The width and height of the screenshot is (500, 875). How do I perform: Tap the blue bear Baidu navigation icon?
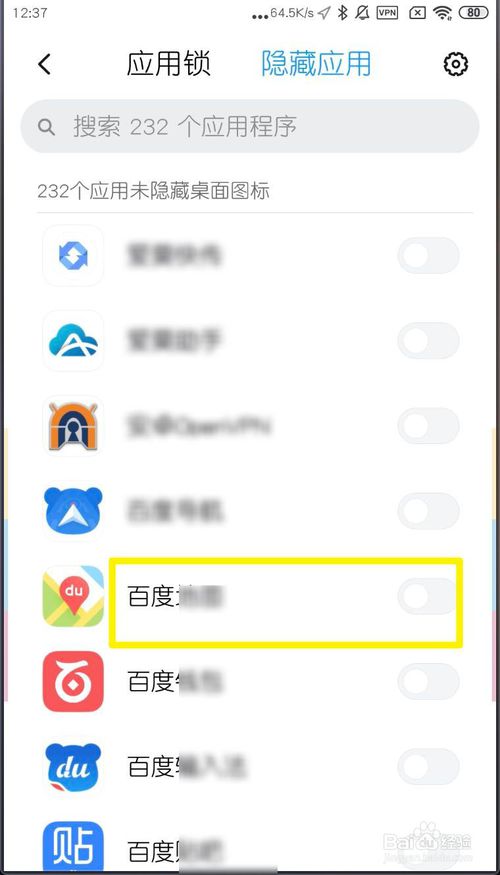coord(73,511)
